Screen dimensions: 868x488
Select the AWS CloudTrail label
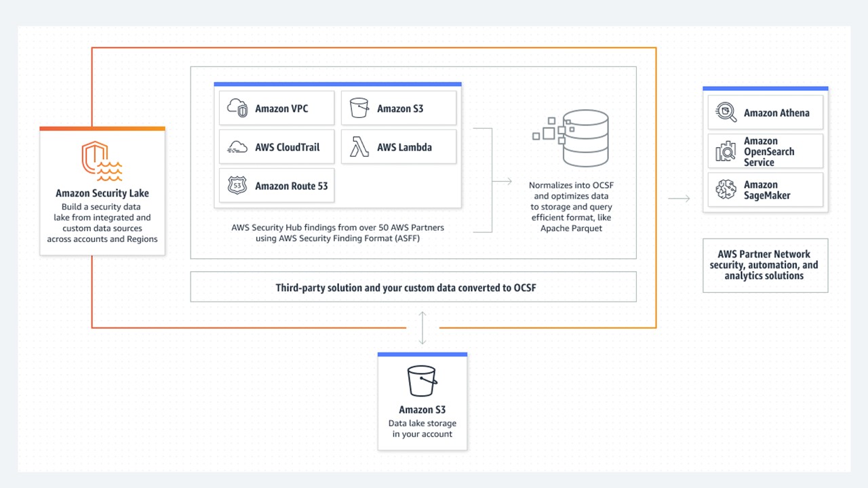(288, 147)
